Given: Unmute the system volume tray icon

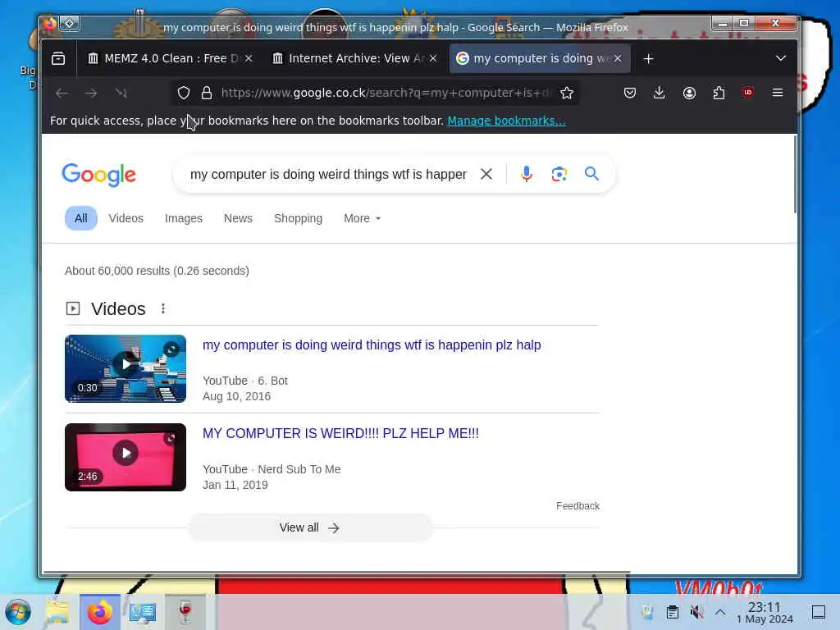Looking at the screenshot, I should tap(696, 612).
